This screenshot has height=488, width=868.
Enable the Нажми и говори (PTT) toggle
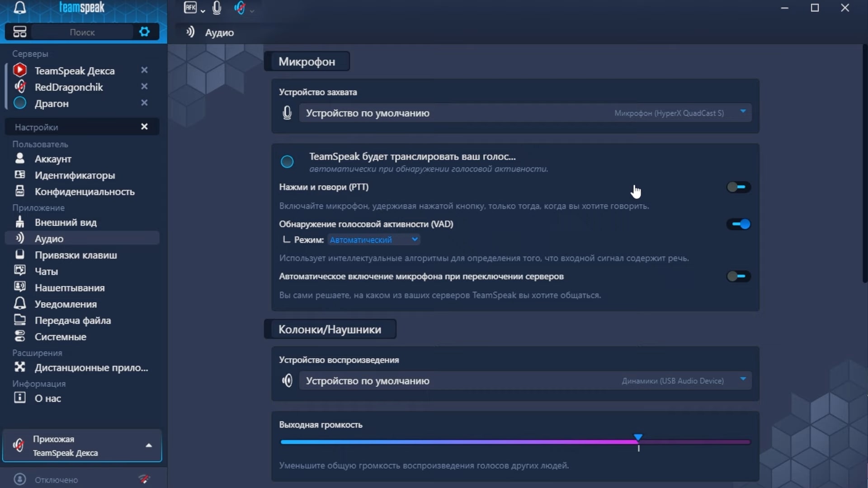[739, 187]
